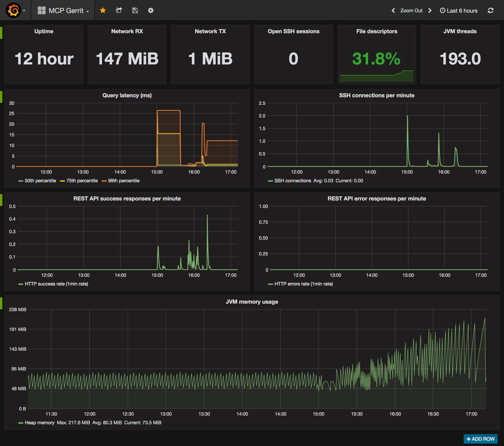Open the Open SSH sessions panel title
The width and height of the screenshot is (504, 446).
pos(294,31)
